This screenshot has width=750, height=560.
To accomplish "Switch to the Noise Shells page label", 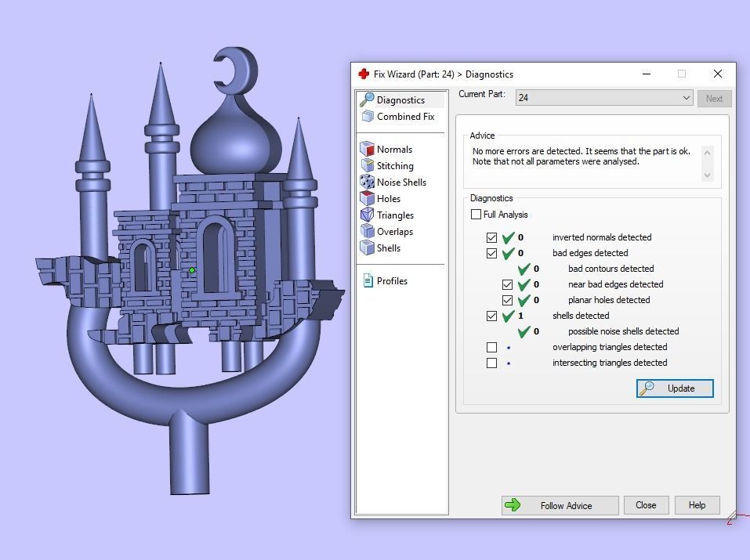I will (x=401, y=182).
